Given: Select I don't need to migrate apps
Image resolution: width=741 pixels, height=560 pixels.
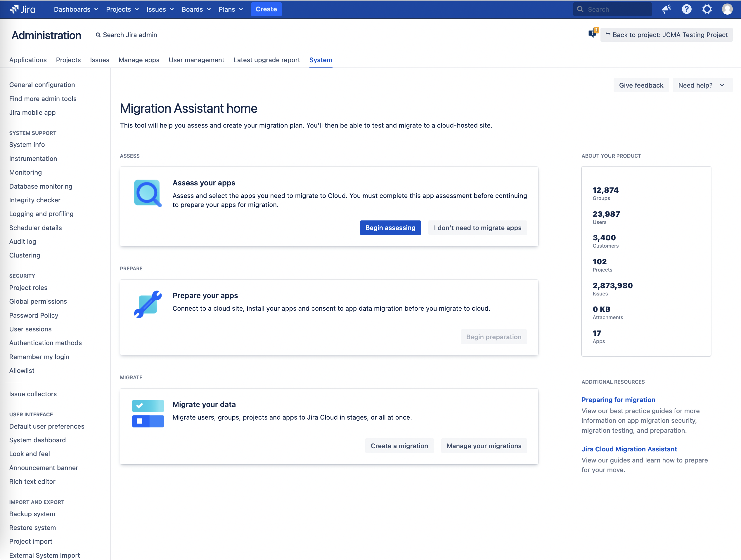Looking at the screenshot, I should coord(477,228).
